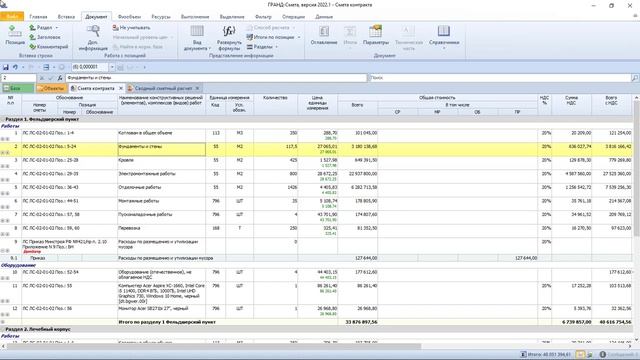
Task: Click the Поиск search field
Action: tap(500, 78)
